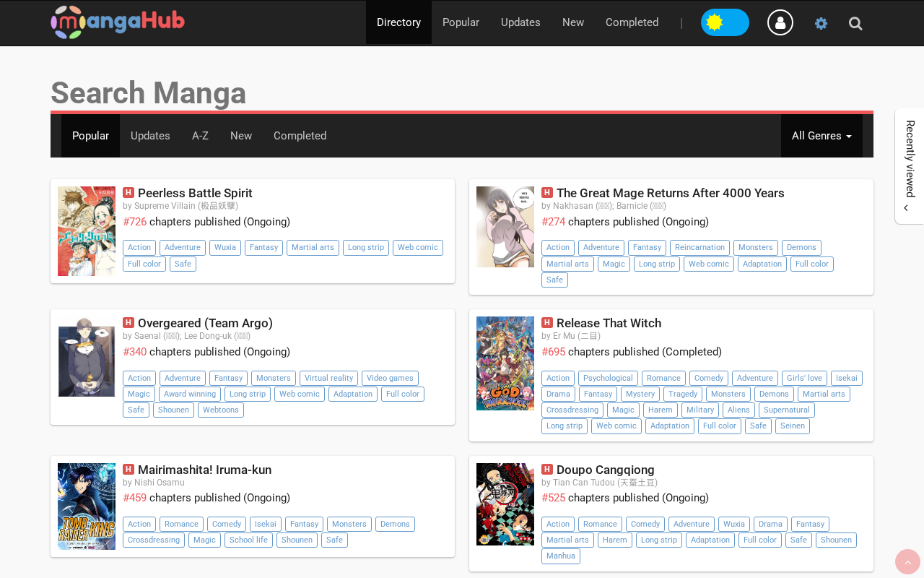924x578 pixels.
Task: Open the Updates item in top navigation
Action: point(520,22)
